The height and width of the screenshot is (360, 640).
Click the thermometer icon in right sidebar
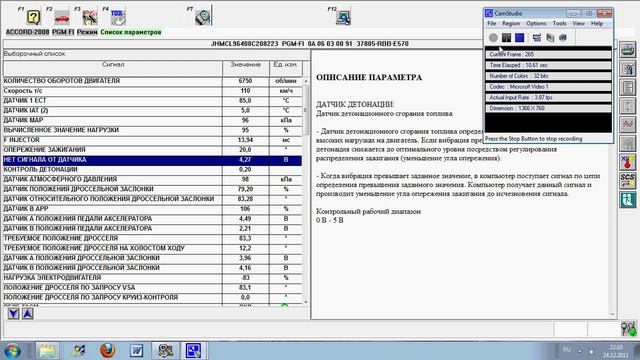(627, 162)
